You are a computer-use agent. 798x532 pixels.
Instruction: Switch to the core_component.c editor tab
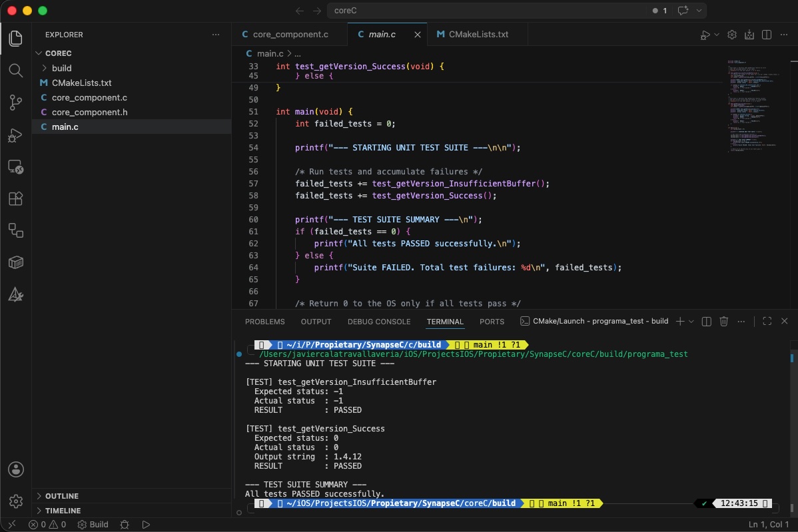click(x=290, y=34)
